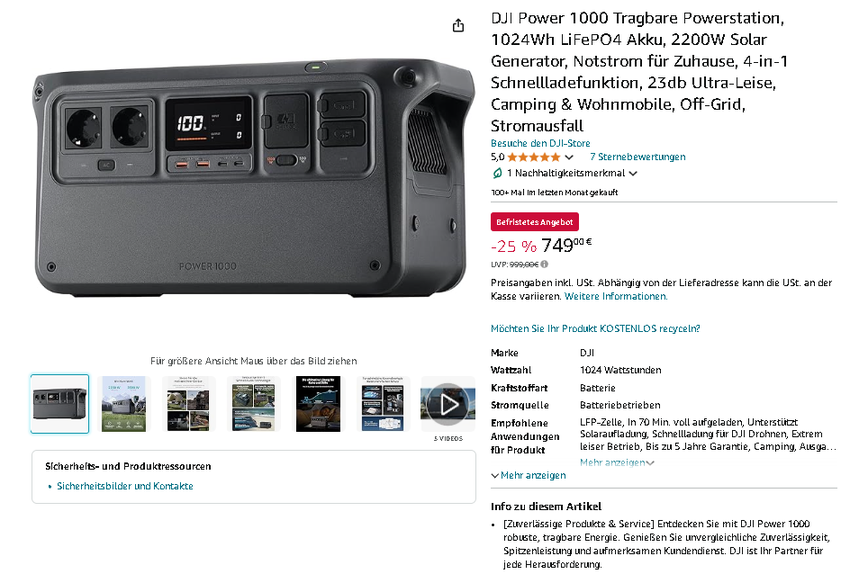Open the Besuche den DJI-Store link
Image resolution: width=850 pixels, height=574 pixels.
pyautogui.click(x=540, y=143)
